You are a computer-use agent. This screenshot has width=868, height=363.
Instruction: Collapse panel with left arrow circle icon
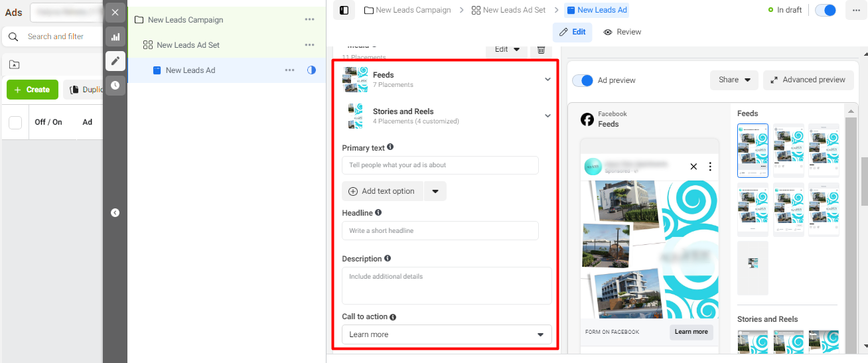115,213
